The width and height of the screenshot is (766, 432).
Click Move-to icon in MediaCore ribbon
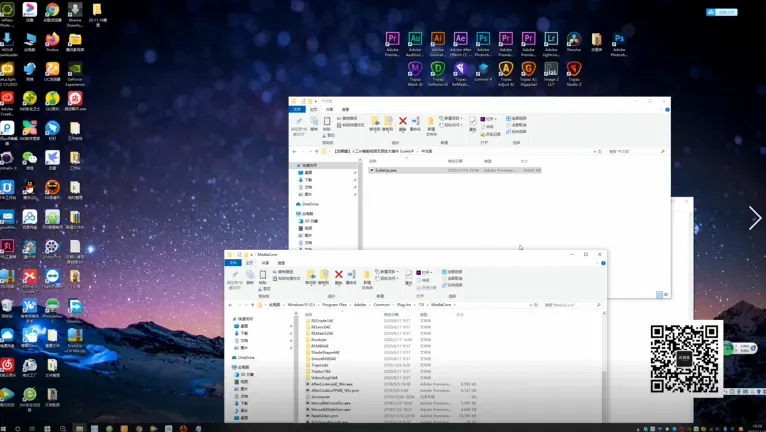point(311,277)
